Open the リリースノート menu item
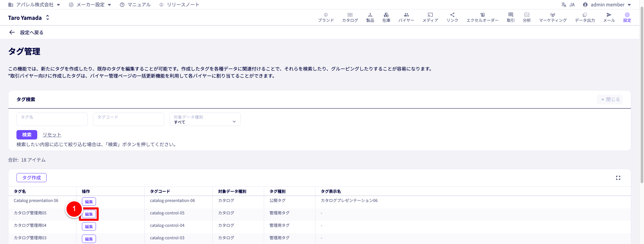Viewport: 644px width, 244px height. (x=180, y=5)
